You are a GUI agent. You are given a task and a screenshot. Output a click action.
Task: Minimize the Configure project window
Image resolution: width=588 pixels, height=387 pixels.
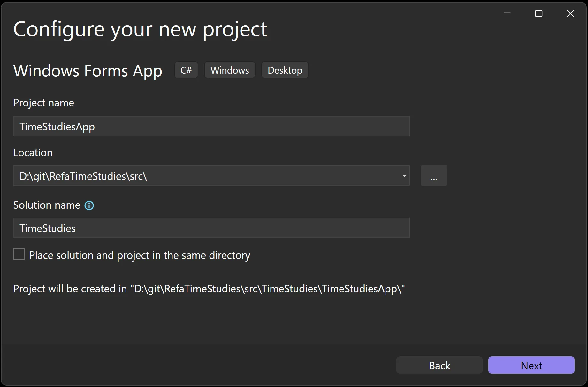click(507, 13)
